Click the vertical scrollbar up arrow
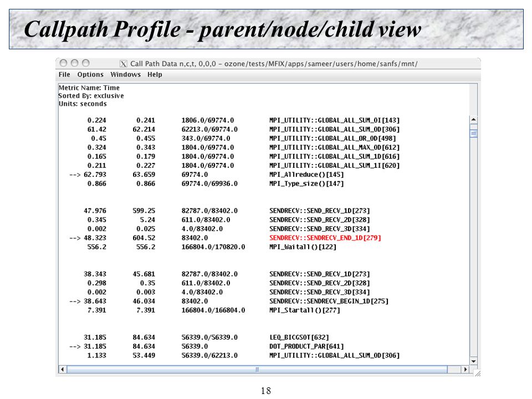Viewport: 532px width, 399px height. pyautogui.click(x=474, y=120)
